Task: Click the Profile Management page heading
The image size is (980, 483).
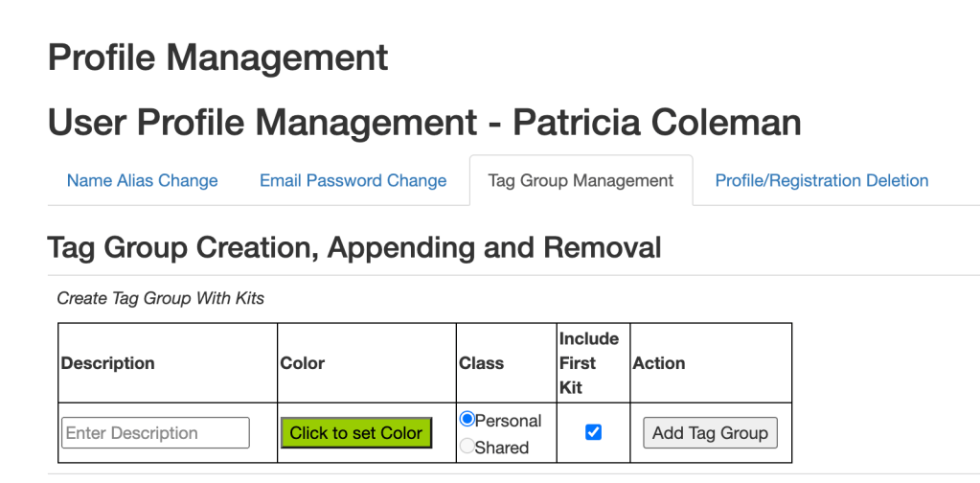Action: [217, 57]
